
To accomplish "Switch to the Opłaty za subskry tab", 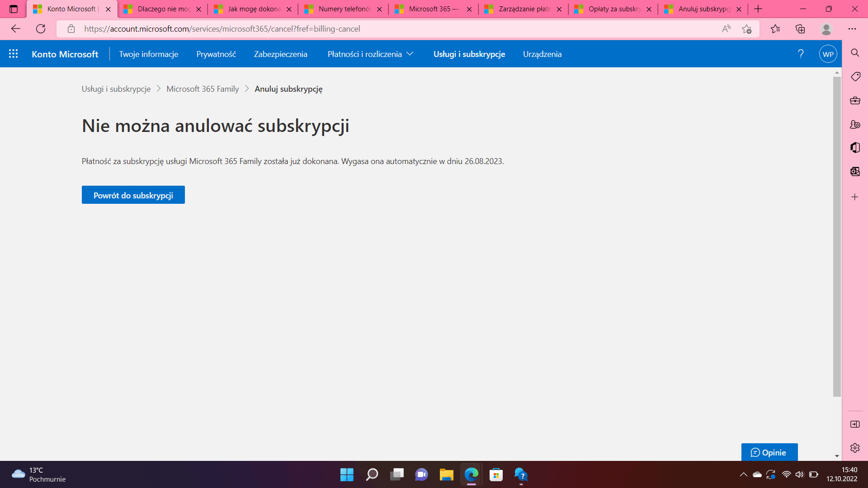I will tap(613, 9).
